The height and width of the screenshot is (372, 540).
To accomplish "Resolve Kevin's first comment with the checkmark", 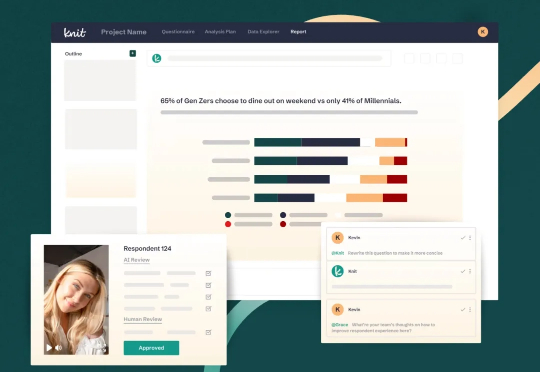I will click(x=463, y=238).
